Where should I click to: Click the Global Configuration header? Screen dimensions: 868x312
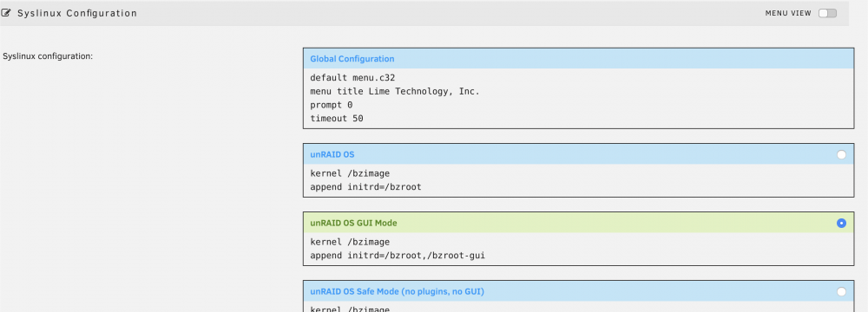click(x=578, y=59)
